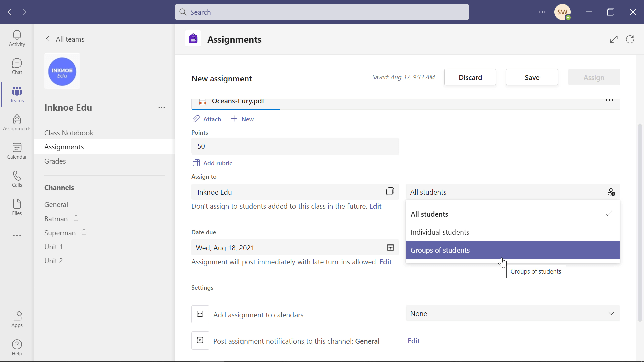Select Individual students option
This screenshot has height=362, width=644.
pos(440,232)
